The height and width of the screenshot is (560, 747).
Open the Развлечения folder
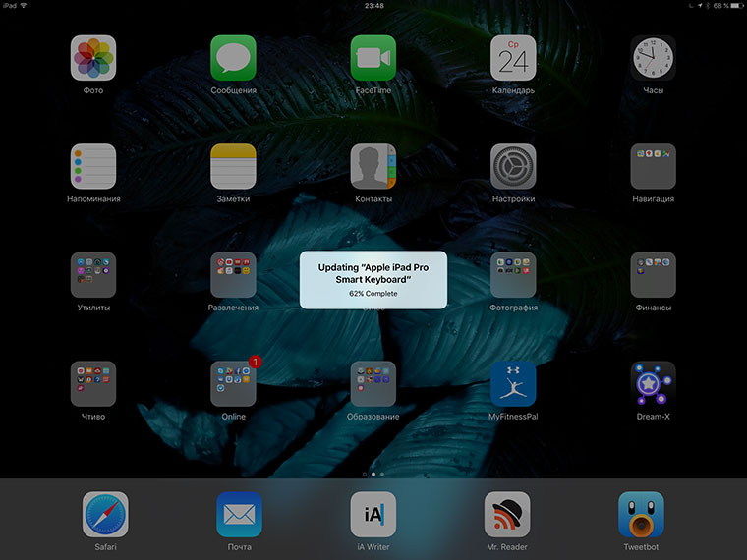[x=234, y=275]
